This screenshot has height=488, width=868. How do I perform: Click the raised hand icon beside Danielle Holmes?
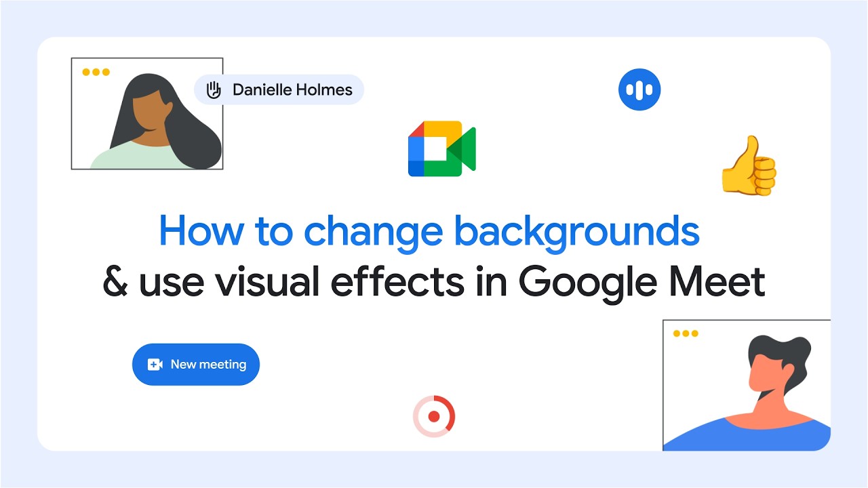[214, 89]
